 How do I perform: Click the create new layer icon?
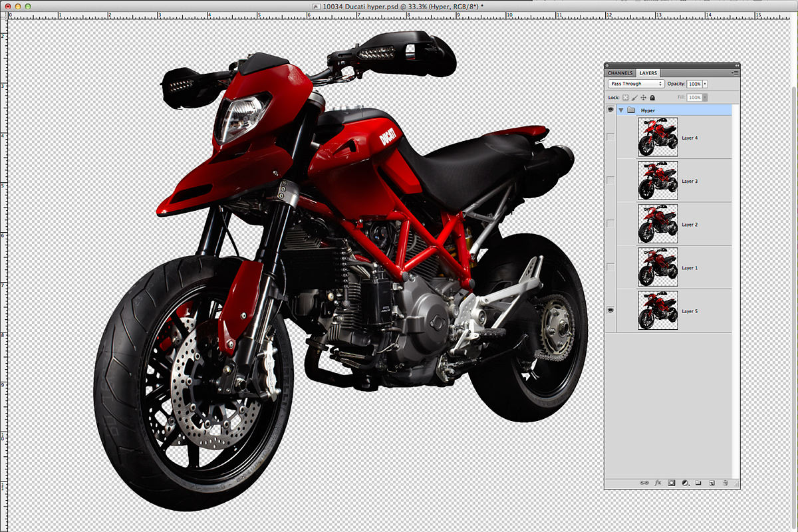[711, 483]
